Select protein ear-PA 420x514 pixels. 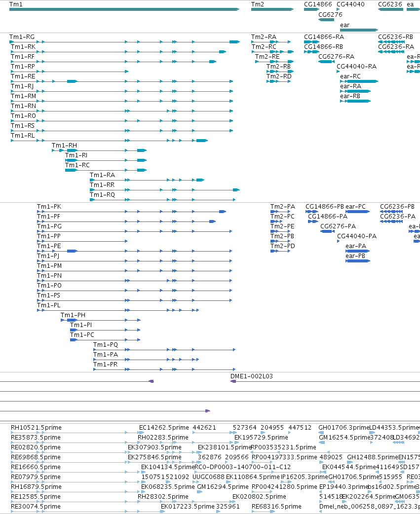click(358, 251)
